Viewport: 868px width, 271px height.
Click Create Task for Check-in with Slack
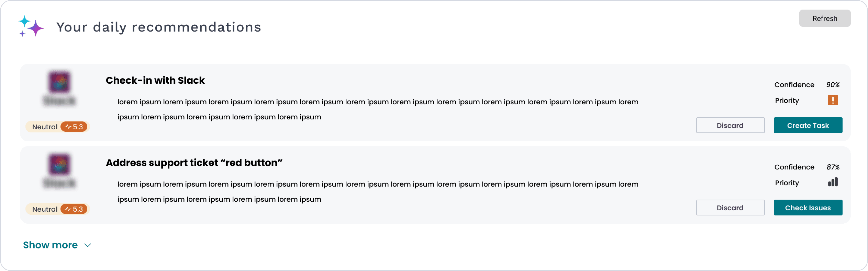click(x=808, y=125)
